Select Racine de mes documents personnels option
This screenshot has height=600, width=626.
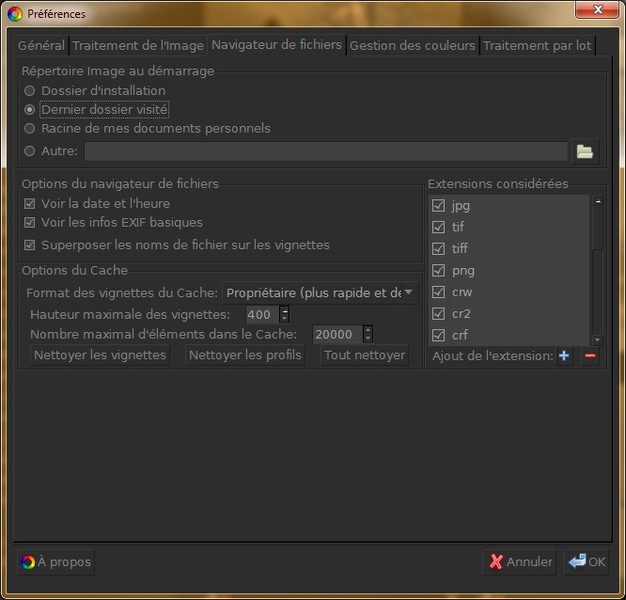click(30, 129)
